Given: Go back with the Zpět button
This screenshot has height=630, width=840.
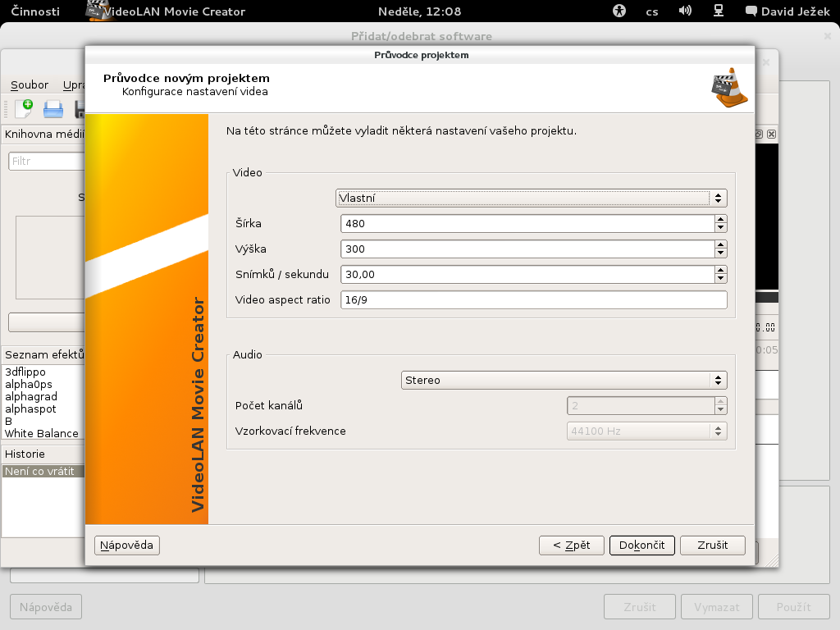Looking at the screenshot, I should tap(572, 546).
